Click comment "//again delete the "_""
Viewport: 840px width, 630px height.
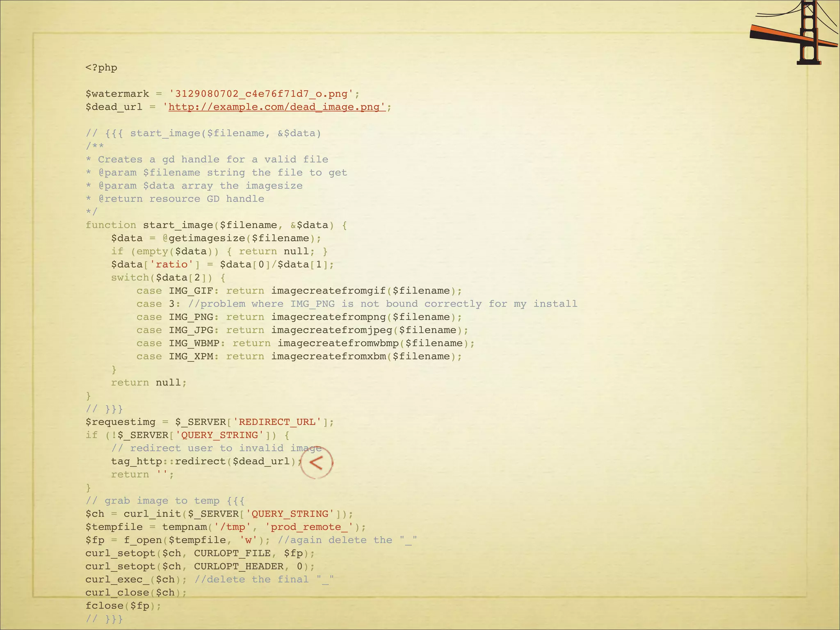(x=347, y=540)
